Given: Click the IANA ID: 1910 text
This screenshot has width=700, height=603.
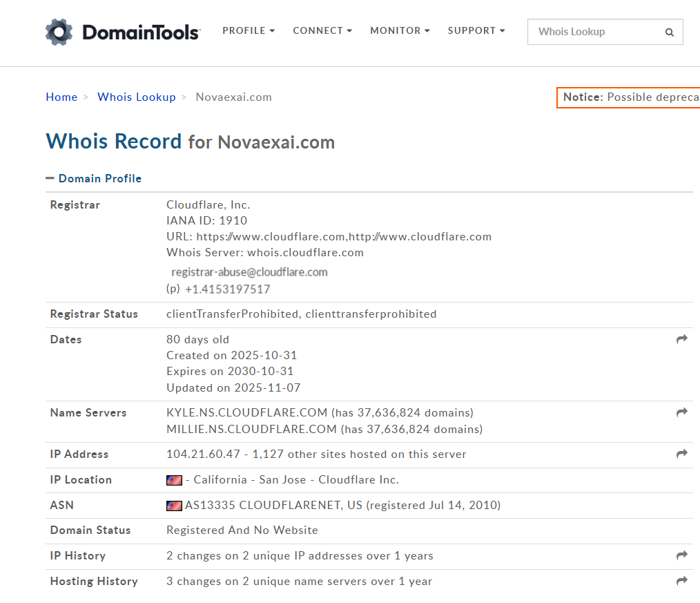Looking at the screenshot, I should click(x=206, y=220).
